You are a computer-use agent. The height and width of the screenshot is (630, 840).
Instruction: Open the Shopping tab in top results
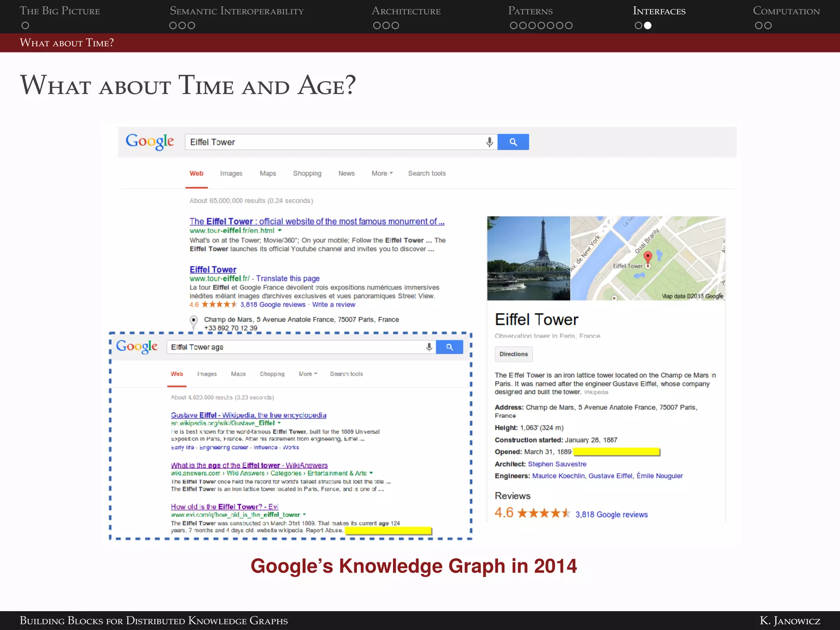coord(307,173)
